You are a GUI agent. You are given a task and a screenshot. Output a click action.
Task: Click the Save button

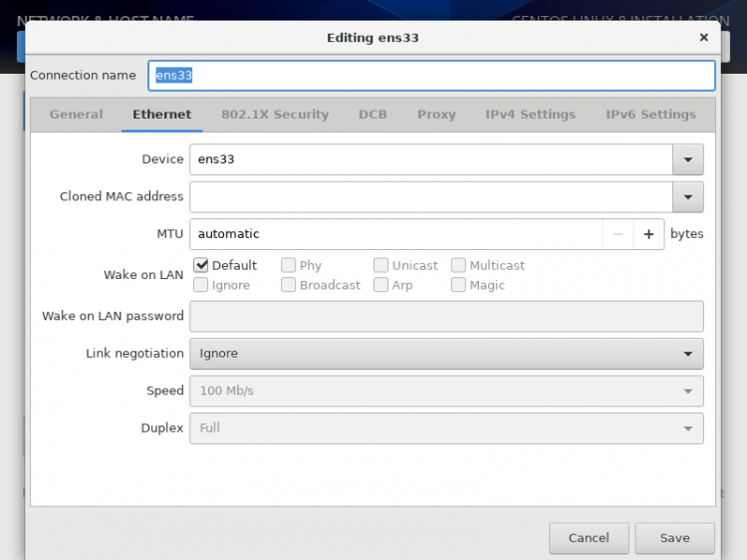coord(674,538)
